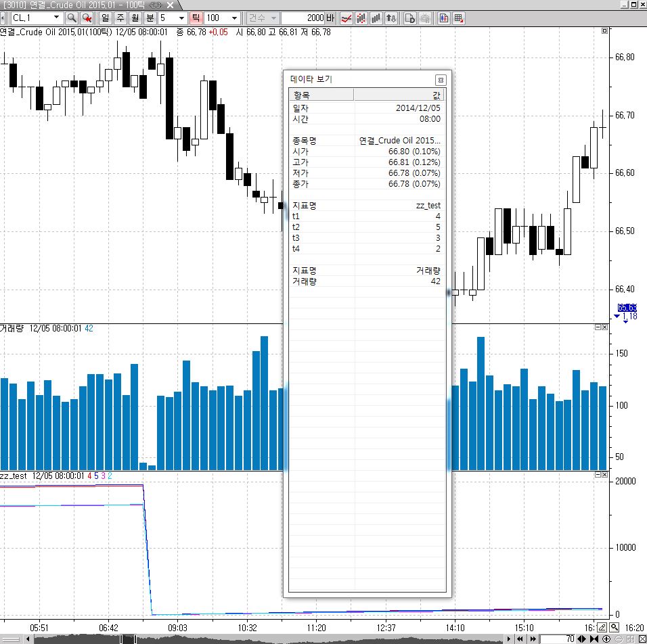Viewport: 647px width, 644px height.
Task: Click the up-down arrows sort icon
Action: tap(391, 18)
